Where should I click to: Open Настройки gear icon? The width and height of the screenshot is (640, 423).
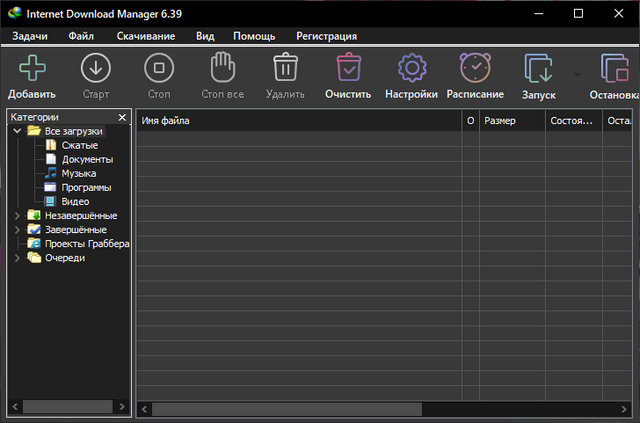(x=411, y=68)
